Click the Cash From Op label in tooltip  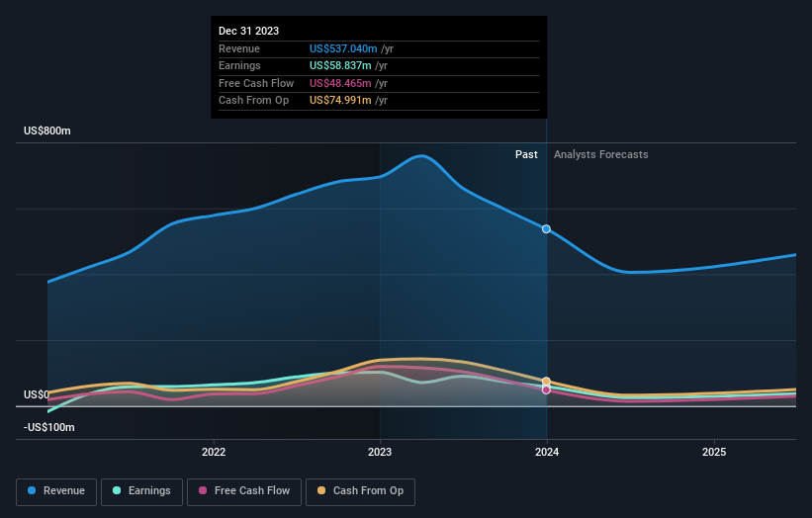tap(254, 101)
